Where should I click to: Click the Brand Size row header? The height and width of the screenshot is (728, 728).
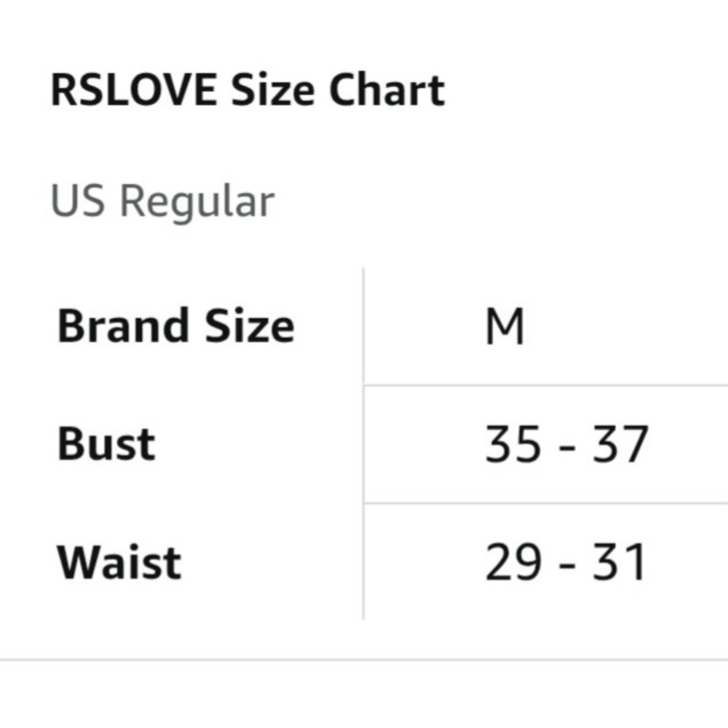pyautogui.click(x=175, y=325)
